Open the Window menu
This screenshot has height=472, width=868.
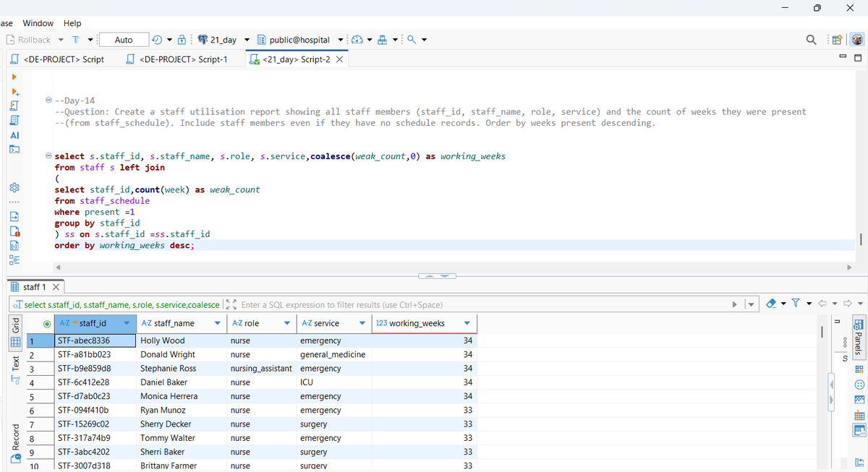click(38, 22)
